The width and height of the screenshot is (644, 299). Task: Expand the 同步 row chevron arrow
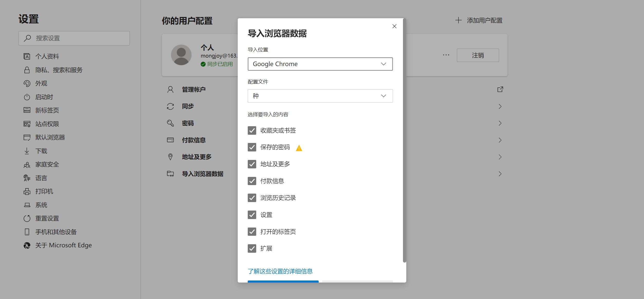coord(500,106)
